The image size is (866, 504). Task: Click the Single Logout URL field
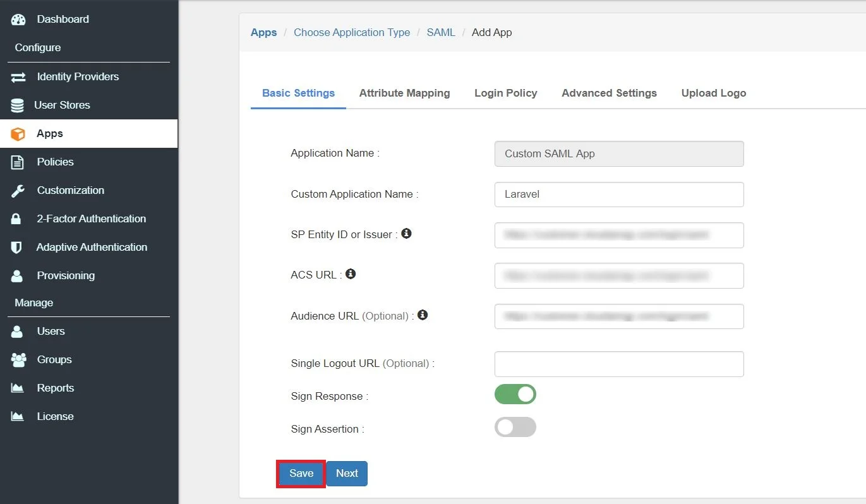[619, 364]
